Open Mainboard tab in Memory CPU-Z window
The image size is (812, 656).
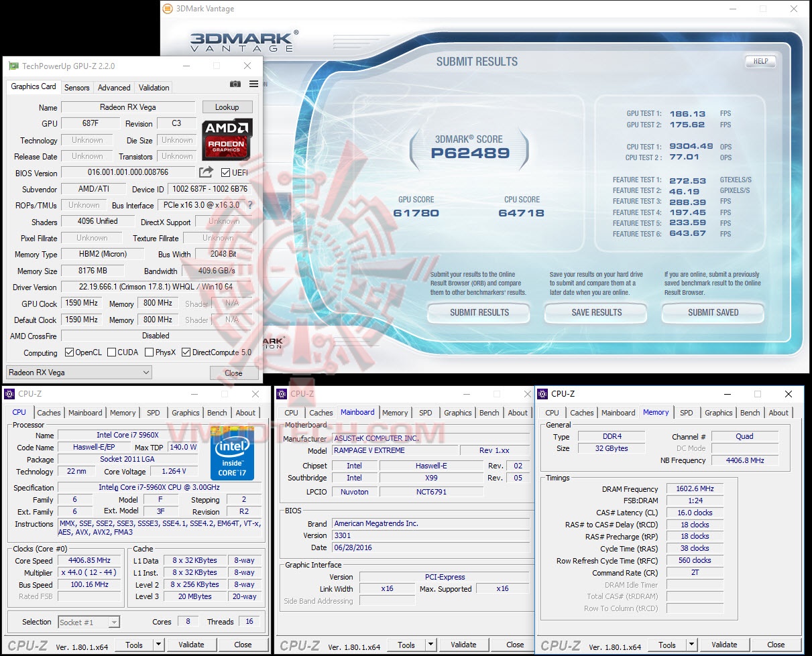click(618, 413)
